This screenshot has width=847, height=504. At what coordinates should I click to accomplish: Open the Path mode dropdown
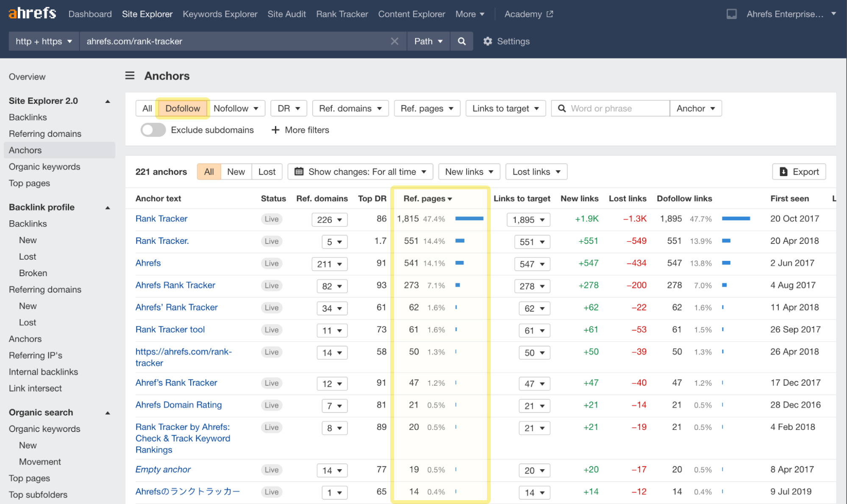(x=428, y=41)
